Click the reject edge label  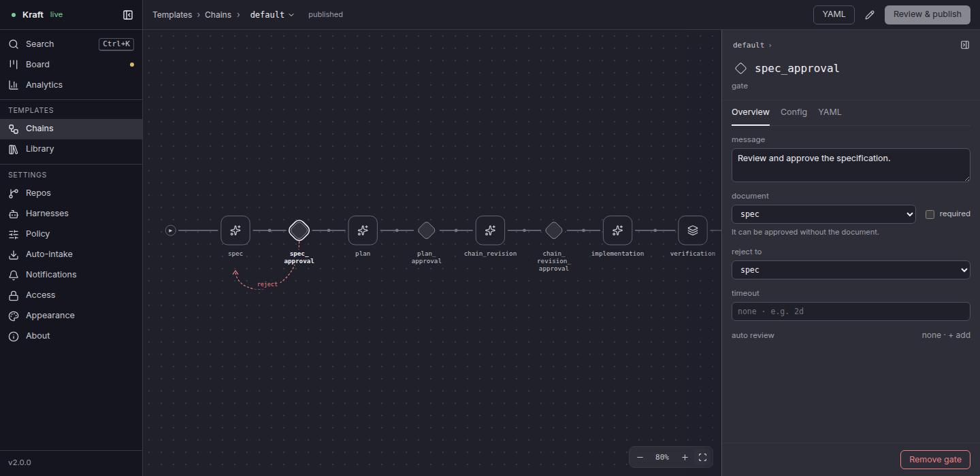click(267, 284)
